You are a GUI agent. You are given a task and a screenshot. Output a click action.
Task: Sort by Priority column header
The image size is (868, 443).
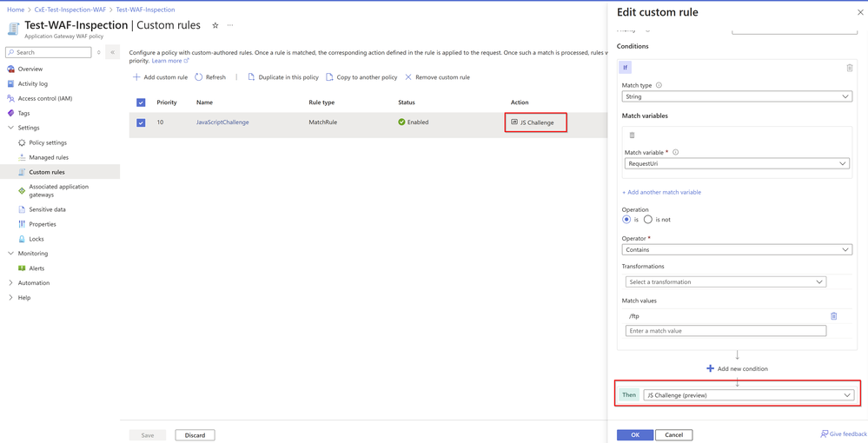click(x=167, y=102)
